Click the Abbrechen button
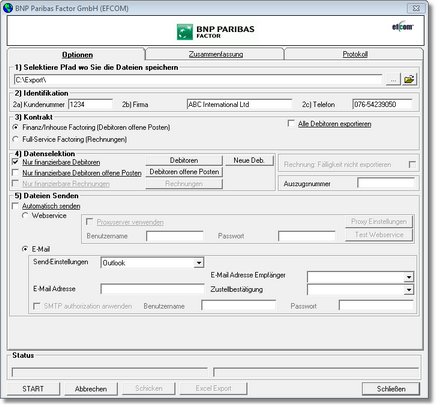Screen dimensions: 436x406 click(x=91, y=389)
